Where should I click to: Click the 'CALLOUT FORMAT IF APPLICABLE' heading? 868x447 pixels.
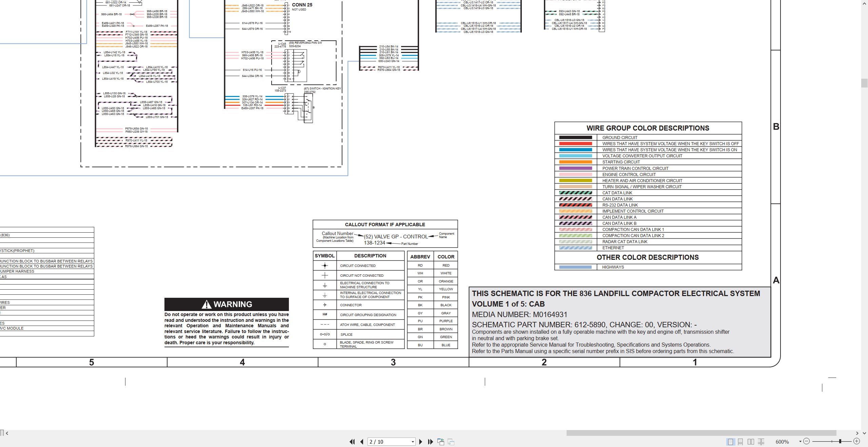(x=385, y=225)
